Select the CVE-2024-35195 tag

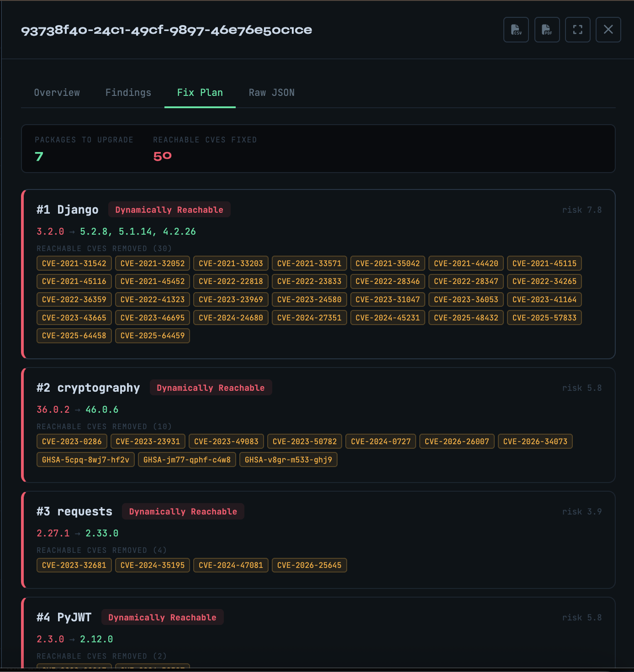pos(153,565)
